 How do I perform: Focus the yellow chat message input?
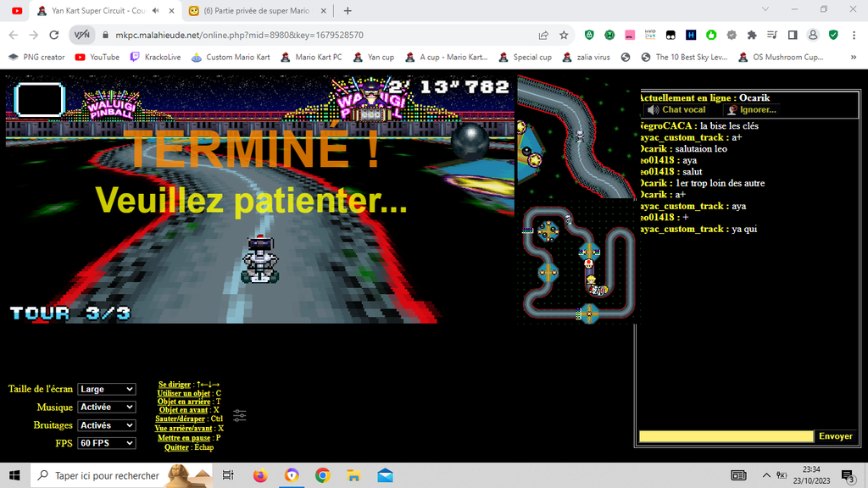pos(726,436)
